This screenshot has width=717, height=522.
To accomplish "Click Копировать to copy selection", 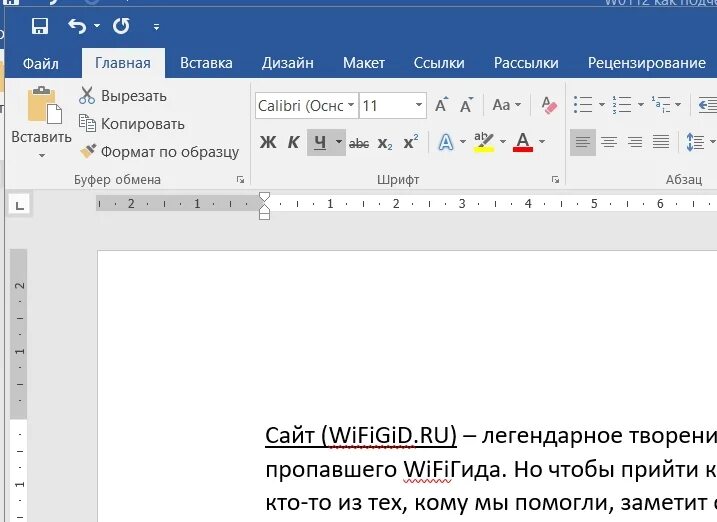I will pyautogui.click(x=132, y=124).
